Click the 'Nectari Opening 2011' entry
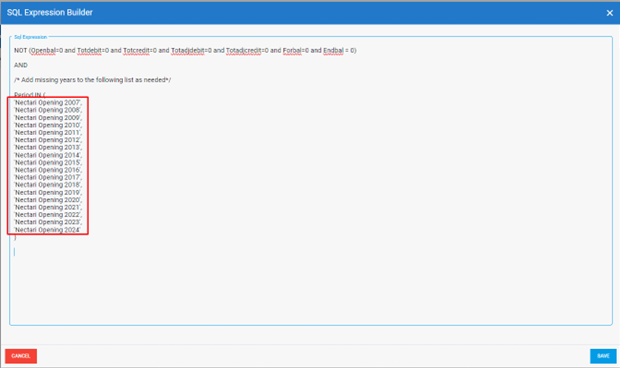This screenshot has width=620, height=368. click(48, 132)
